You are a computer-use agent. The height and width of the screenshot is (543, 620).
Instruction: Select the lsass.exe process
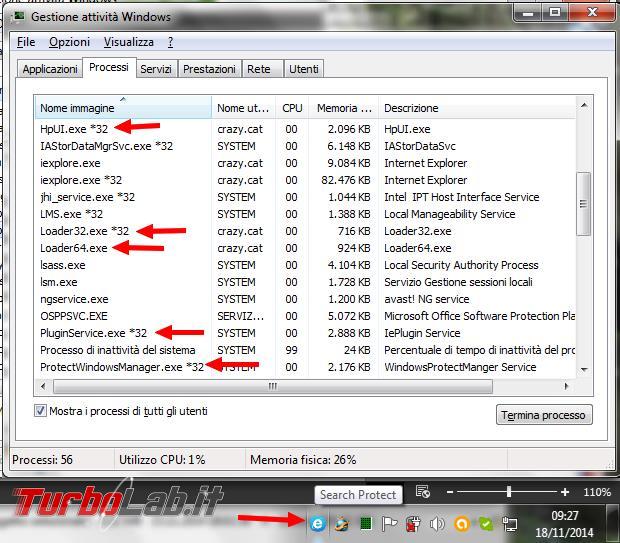pyautogui.click(x=305, y=265)
